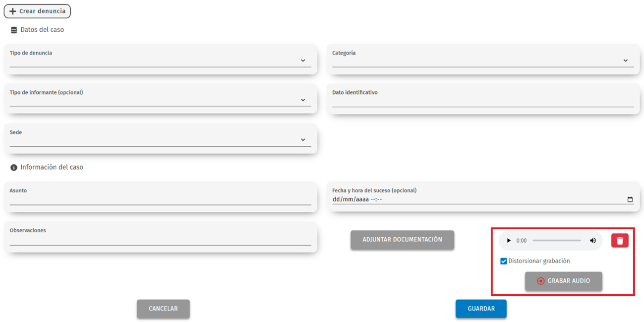Click the plus icon on Crear denuncia
Image resolution: width=644 pixels, height=322 pixels.
click(12, 11)
